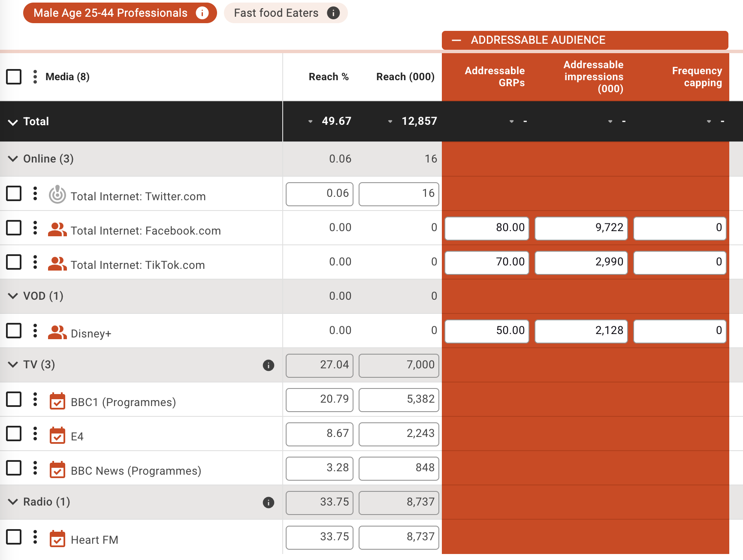Click info icon in TV (3) row
This screenshot has width=743, height=560.
coord(269,365)
